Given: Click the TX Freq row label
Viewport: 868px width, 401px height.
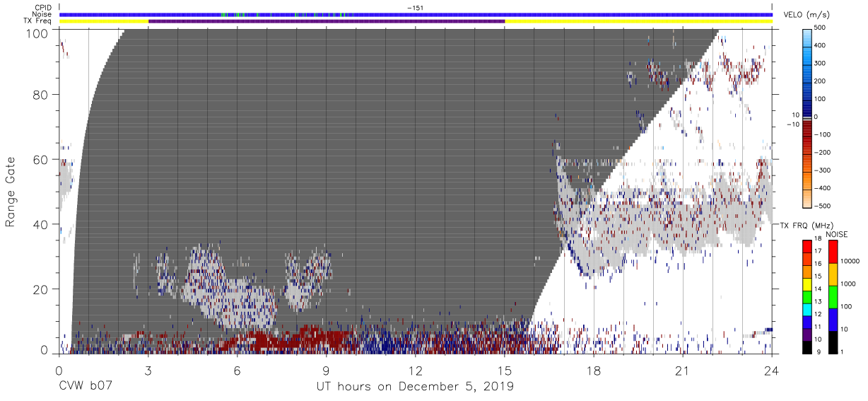Looking at the screenshot, I should (38, 21).
